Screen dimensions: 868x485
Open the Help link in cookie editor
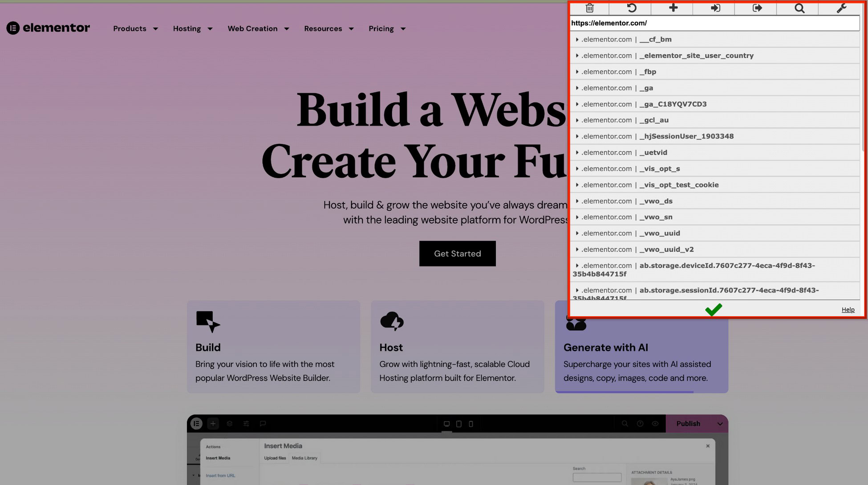click(848, 310)
